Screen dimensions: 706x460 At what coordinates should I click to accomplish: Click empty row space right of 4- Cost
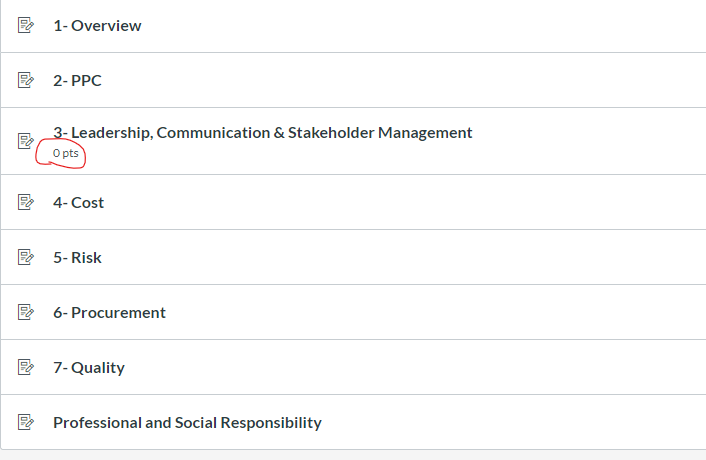click(x=400, y=203)
